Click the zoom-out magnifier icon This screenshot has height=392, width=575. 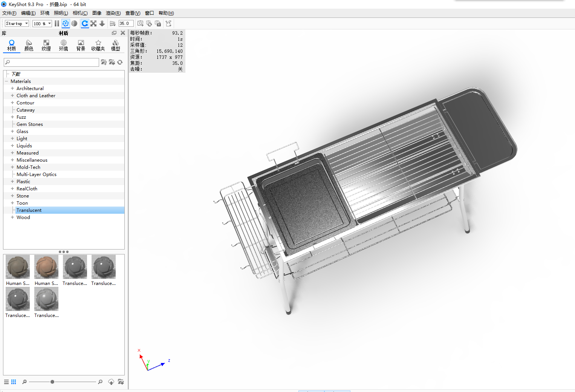tap(24, 382)
